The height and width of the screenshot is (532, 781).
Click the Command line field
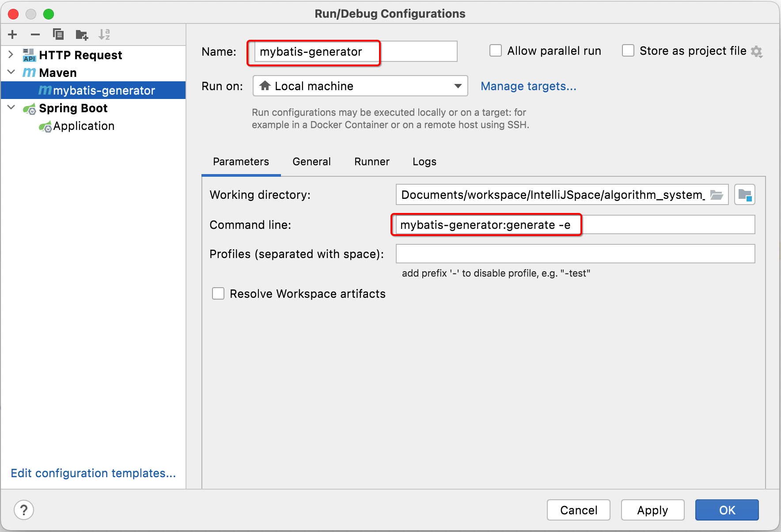[x=575, y=225]
